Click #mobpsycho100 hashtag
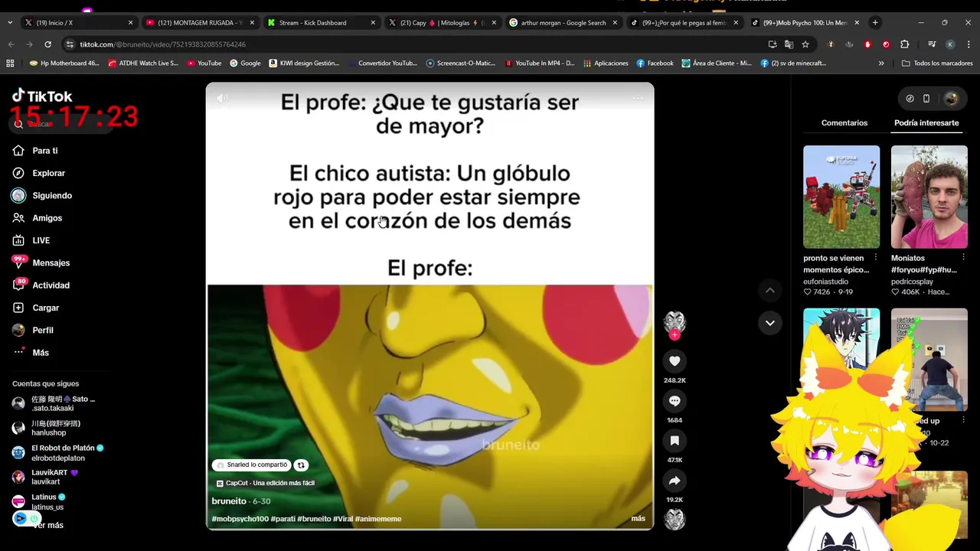The height and width of the screenshot is (551, 980). coord(240,519)
